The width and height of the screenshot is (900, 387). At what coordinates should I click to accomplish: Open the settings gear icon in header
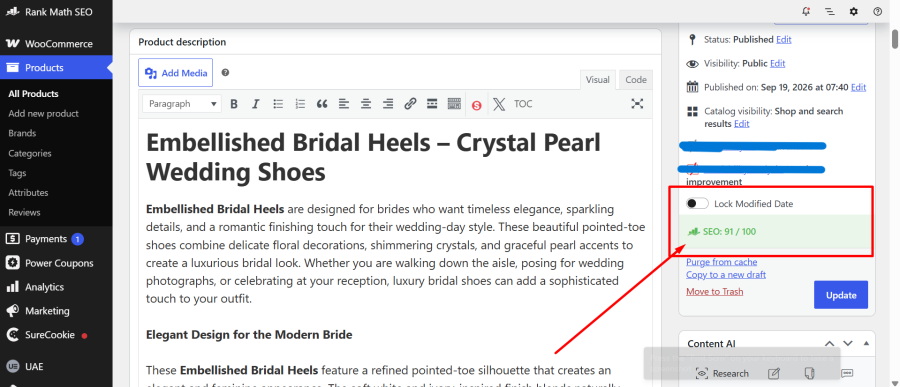854,11
